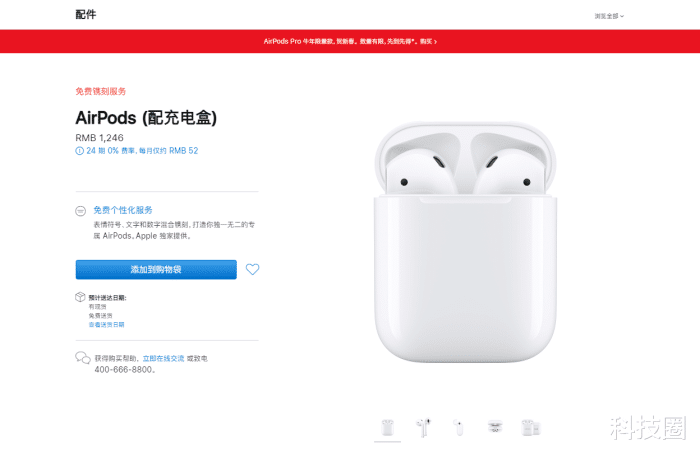700x457 pixels.
Task: Open the 浏览全部 dropdown
Action: tap(609, 16)
